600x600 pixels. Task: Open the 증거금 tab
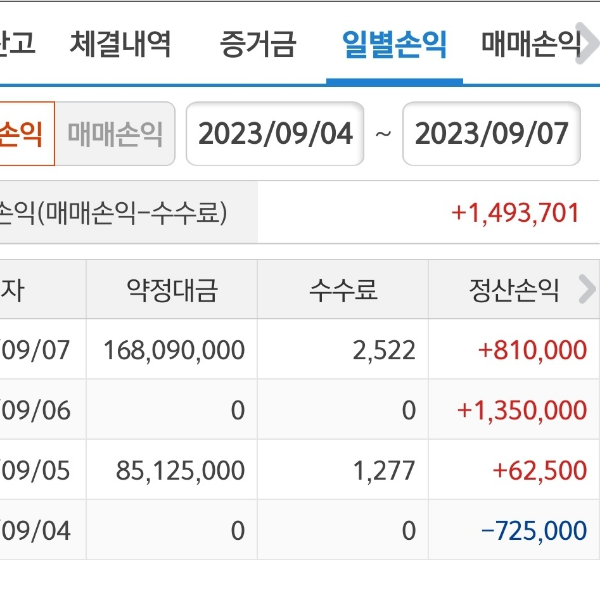pyautogui.click(x=257, y=44)
